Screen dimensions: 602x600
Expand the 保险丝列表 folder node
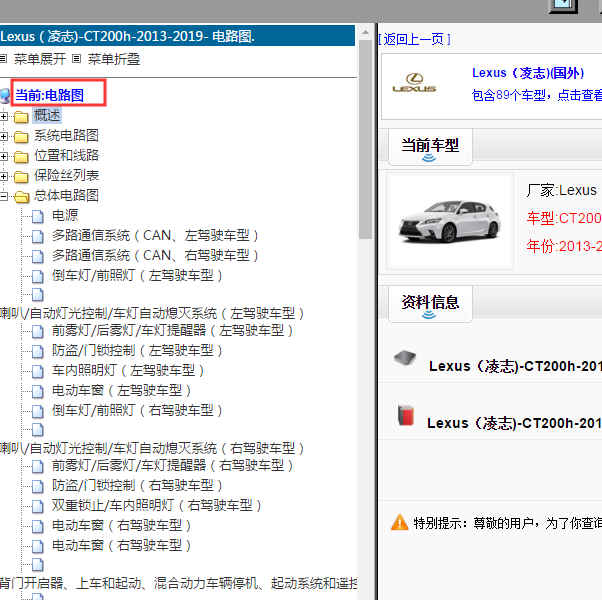tap(3, 176)
